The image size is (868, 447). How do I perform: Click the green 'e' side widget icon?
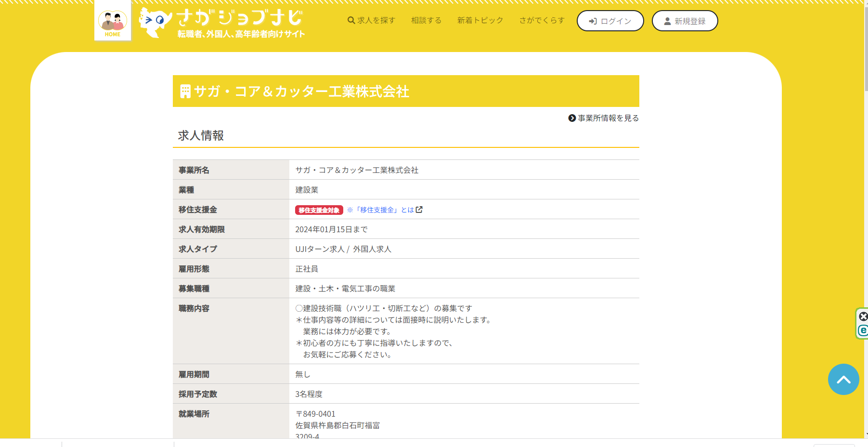[863, 331]
